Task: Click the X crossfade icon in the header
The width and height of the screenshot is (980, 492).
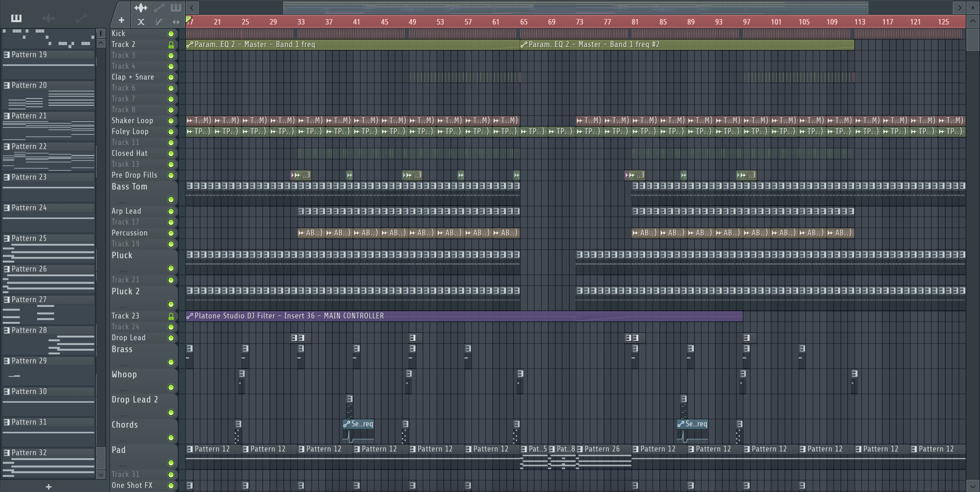Action: coord(141,22)
